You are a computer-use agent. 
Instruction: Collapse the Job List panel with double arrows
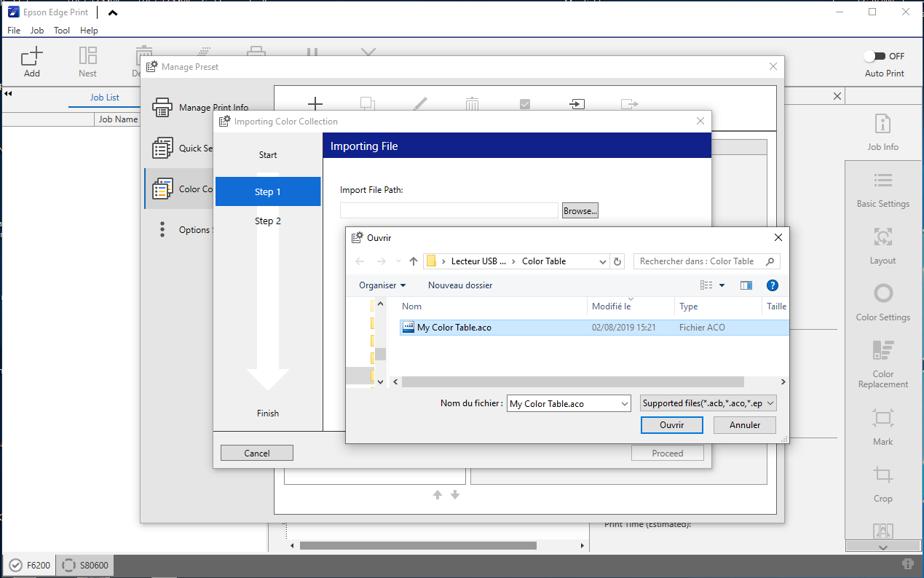click(x=8, y=95)
